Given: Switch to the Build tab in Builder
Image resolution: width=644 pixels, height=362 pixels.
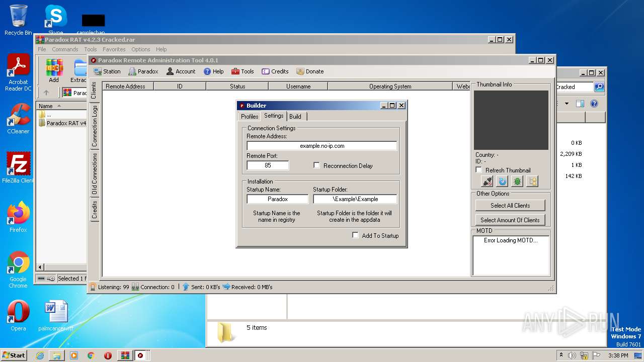Looking at the screenshot, I should click(x=295, y=116).
